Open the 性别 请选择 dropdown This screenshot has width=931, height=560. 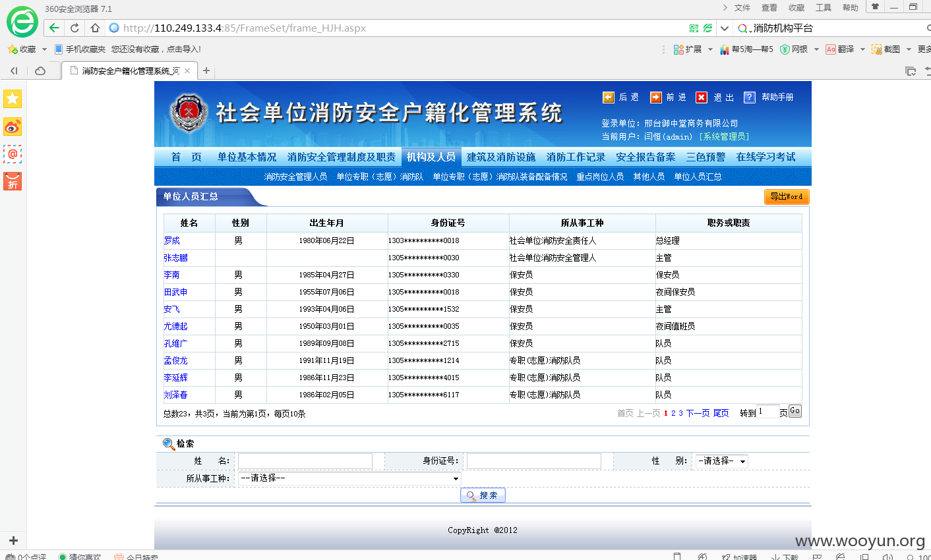point(721,461)
